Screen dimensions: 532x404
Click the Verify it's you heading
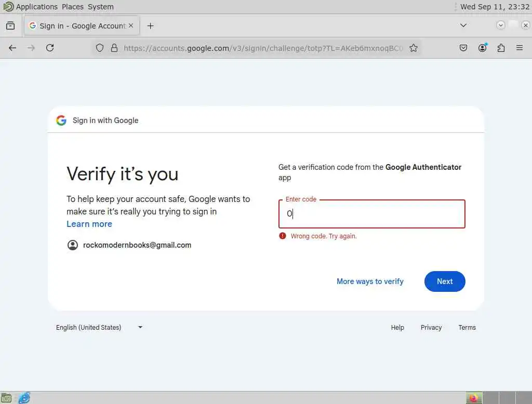123,174
